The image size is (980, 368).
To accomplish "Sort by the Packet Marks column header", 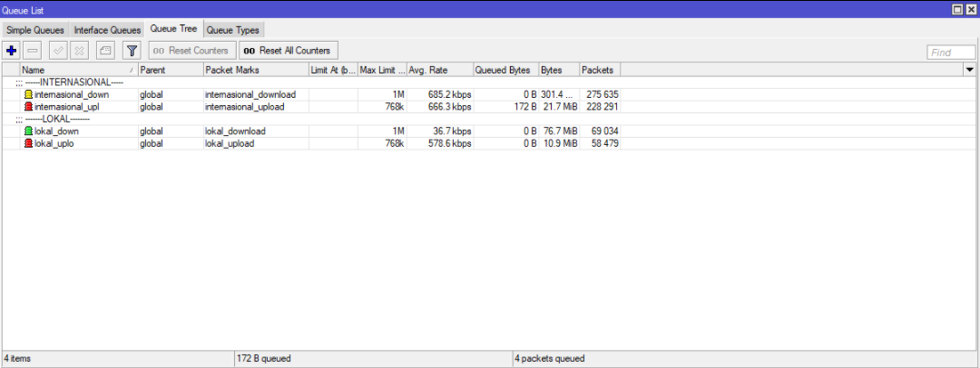I will 256,70.
